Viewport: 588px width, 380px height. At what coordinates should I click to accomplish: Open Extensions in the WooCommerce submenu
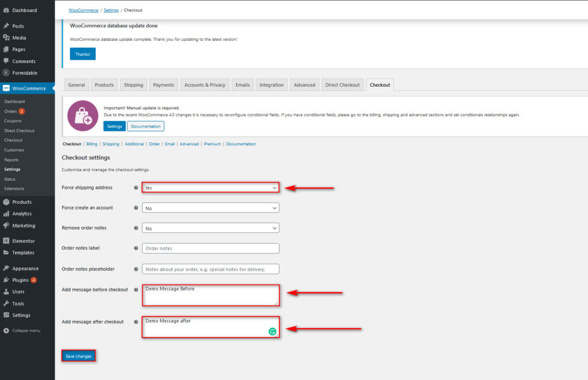(x=14, y=188)
